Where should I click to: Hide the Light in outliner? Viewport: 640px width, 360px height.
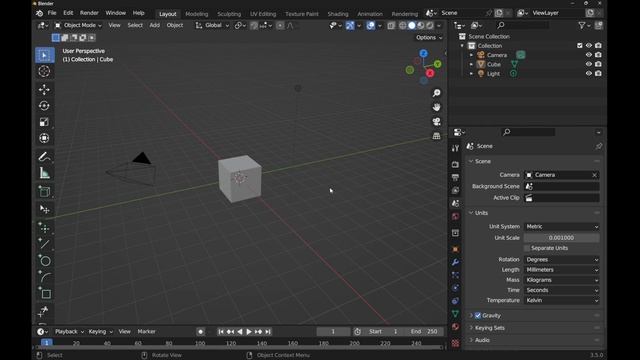tap(589, 73)
